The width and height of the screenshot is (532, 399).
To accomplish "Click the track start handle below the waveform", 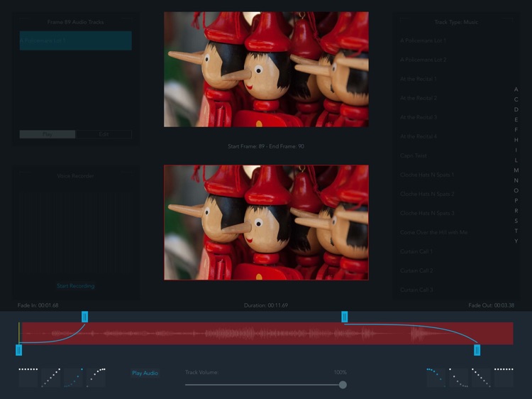I will tap(19, 350).
